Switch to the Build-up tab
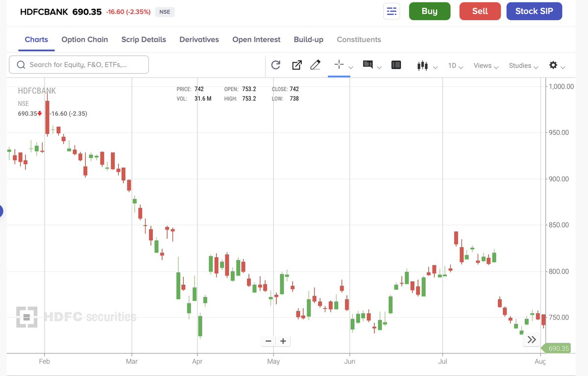 point(309,40)
